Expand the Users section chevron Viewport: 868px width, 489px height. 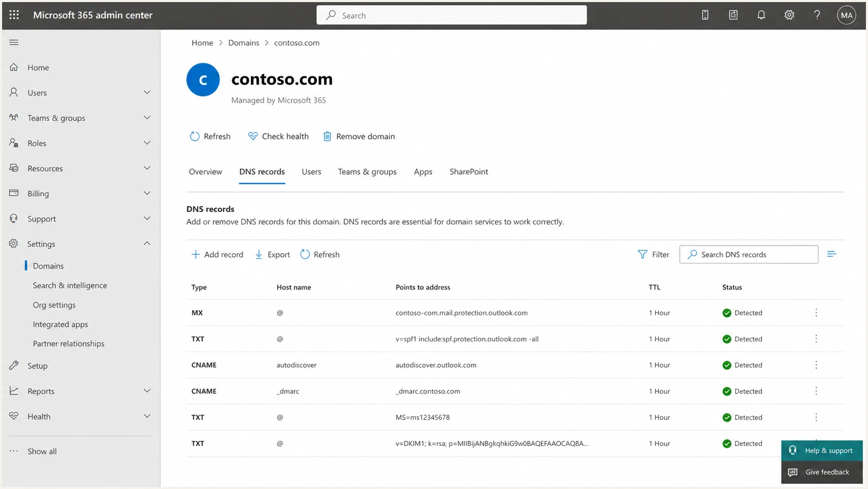[x=147, y=92]
